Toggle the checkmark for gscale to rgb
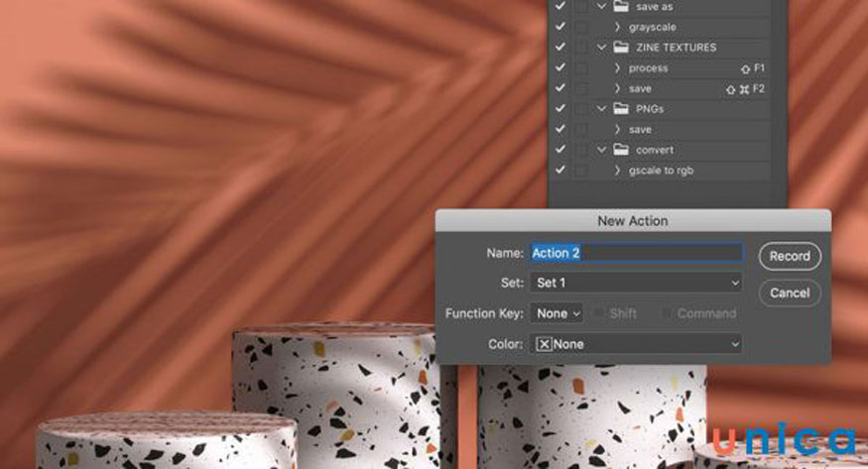The image size is (868, 469). [560, 170]
